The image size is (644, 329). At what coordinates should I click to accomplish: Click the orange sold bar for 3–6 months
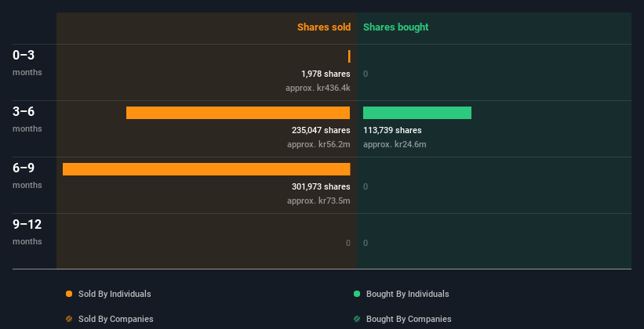(238, 113)
